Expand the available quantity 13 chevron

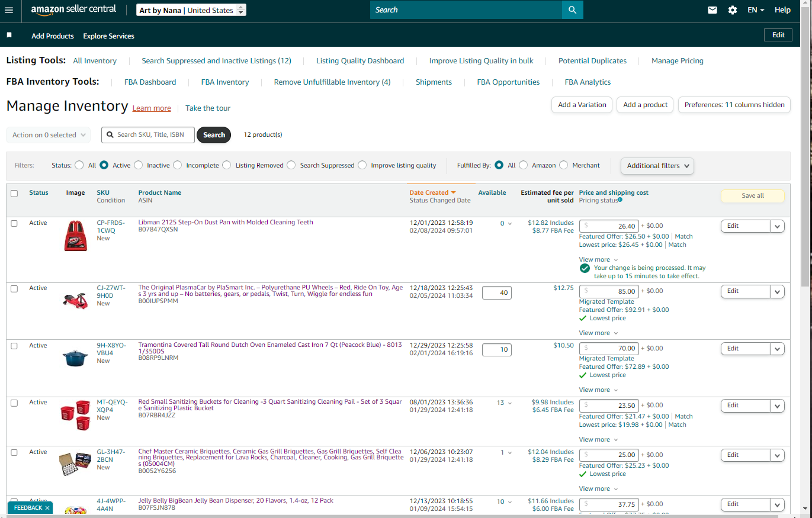coord(509,403)
